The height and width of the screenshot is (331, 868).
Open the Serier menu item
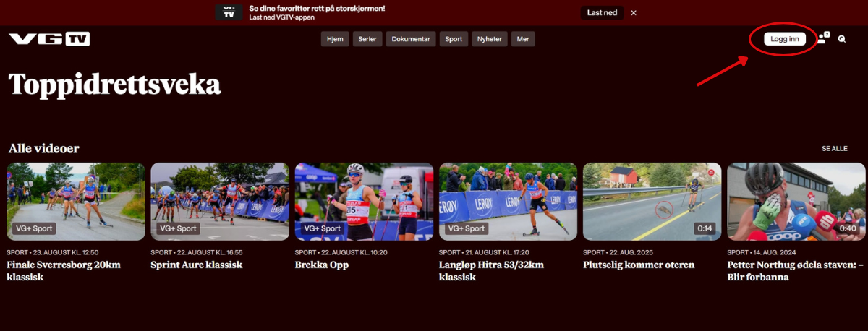pyautogui.click(x=368, y=39)
